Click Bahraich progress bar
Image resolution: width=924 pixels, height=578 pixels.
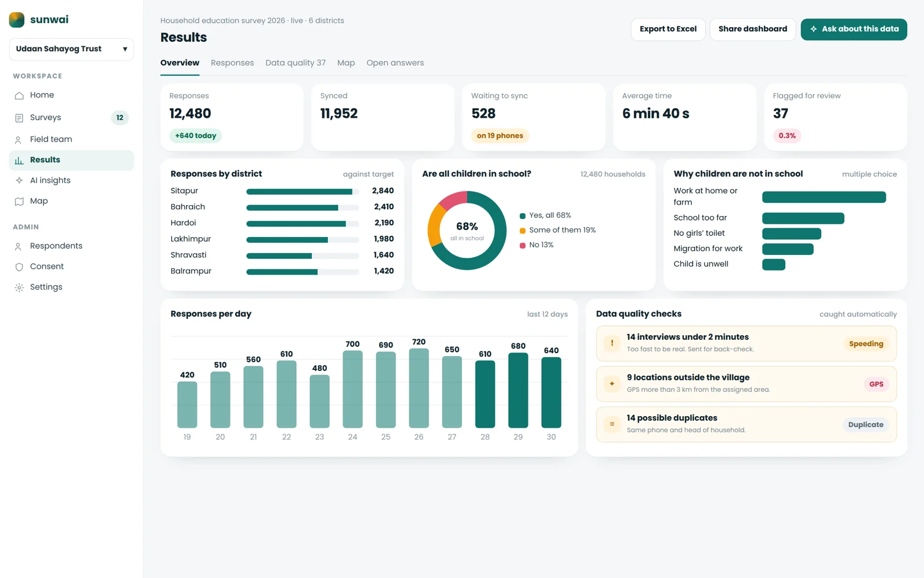(303, 208)
